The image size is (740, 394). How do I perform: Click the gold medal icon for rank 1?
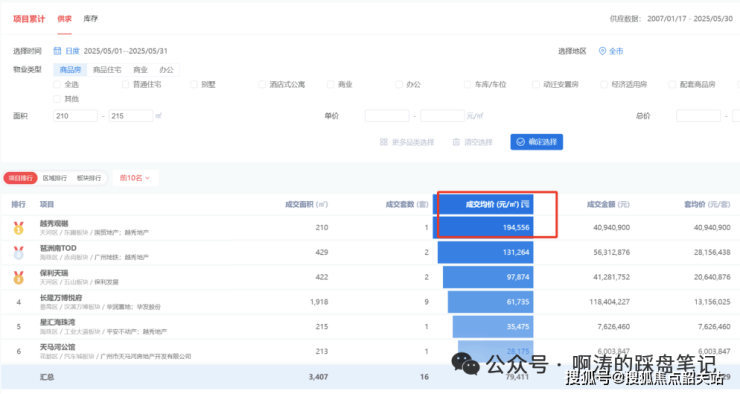pyautogui.click(x=18, y=228)
